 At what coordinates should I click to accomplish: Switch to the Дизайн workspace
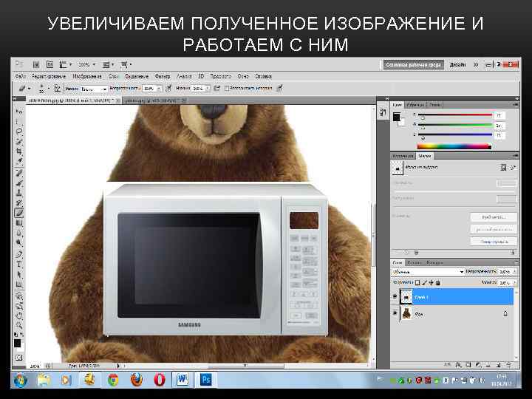pos(457,64)
